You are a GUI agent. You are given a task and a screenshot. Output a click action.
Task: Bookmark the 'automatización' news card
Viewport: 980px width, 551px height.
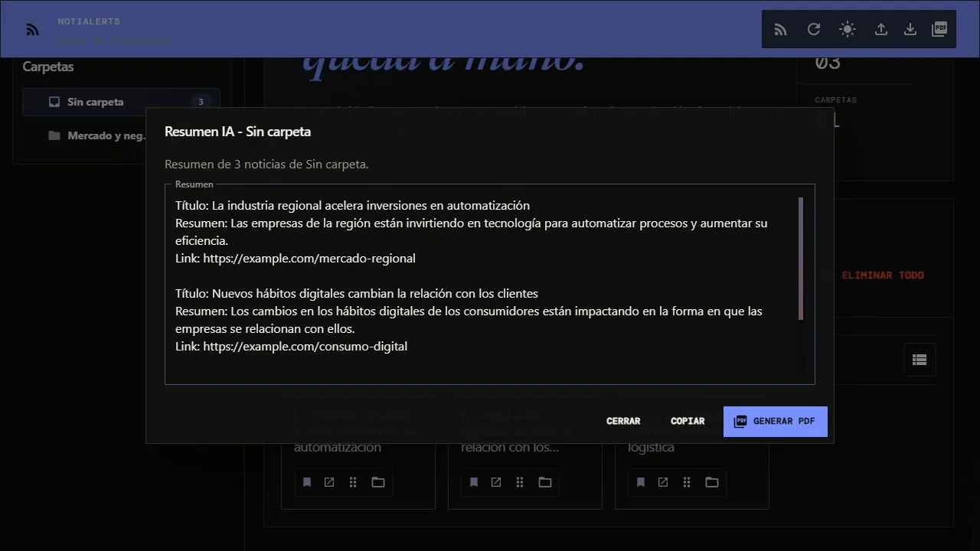click(307, 482)
